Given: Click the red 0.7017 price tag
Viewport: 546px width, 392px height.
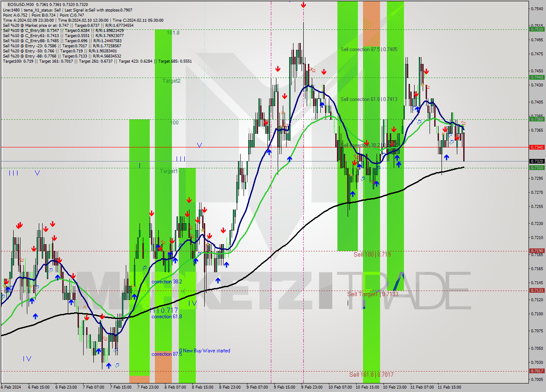Looking at the screenshot, I should coord(537,371).
